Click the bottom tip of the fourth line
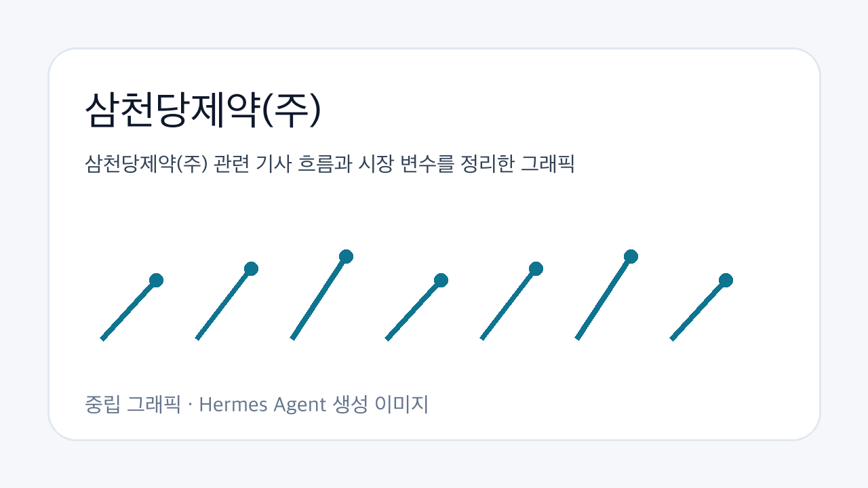Image resolution: width=868 pixels, height=488 pixels. [x=387, y=338]
